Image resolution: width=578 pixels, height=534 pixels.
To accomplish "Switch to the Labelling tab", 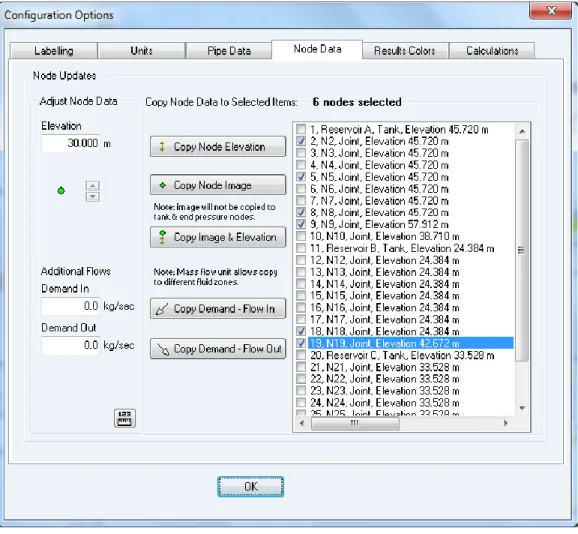I will 54,51.
